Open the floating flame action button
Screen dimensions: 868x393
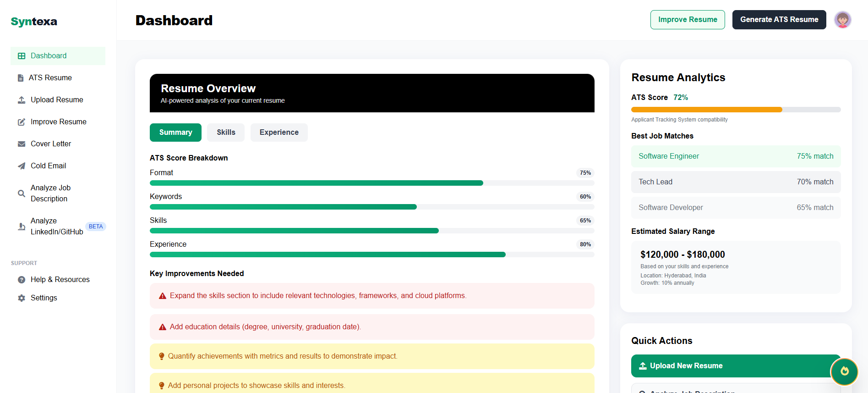click(844, 372)
